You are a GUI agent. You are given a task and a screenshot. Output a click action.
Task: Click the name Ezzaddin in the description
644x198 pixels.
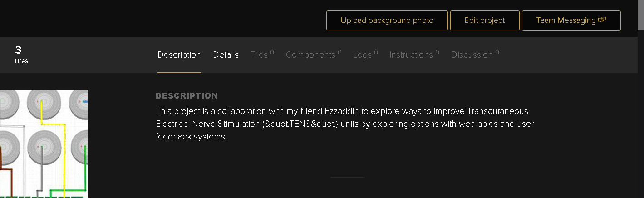[x=342, y=111]
